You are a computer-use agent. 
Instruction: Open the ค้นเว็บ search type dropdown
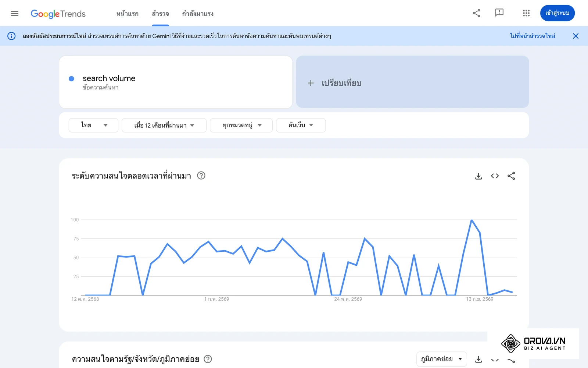click(x=301, y=125)
